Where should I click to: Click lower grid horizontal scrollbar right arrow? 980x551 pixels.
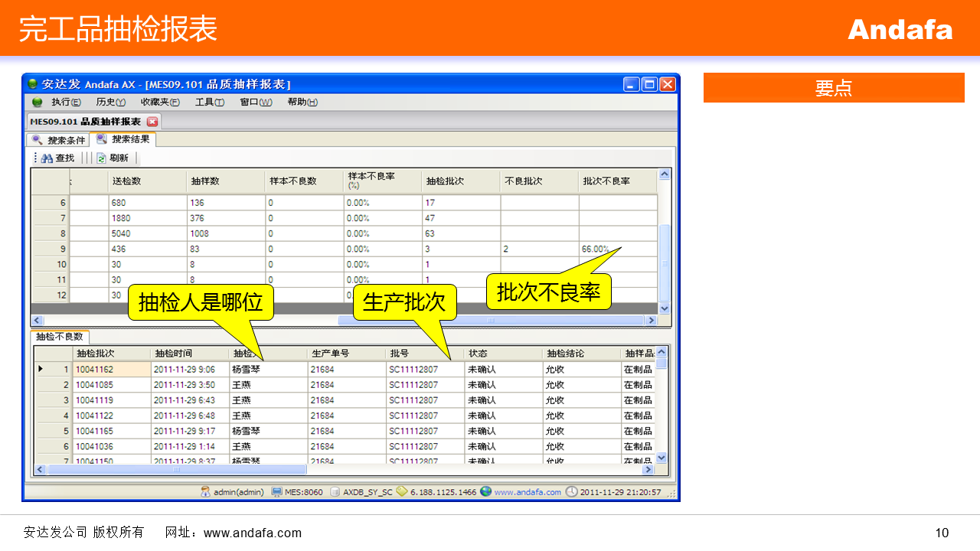click(648, 469)
